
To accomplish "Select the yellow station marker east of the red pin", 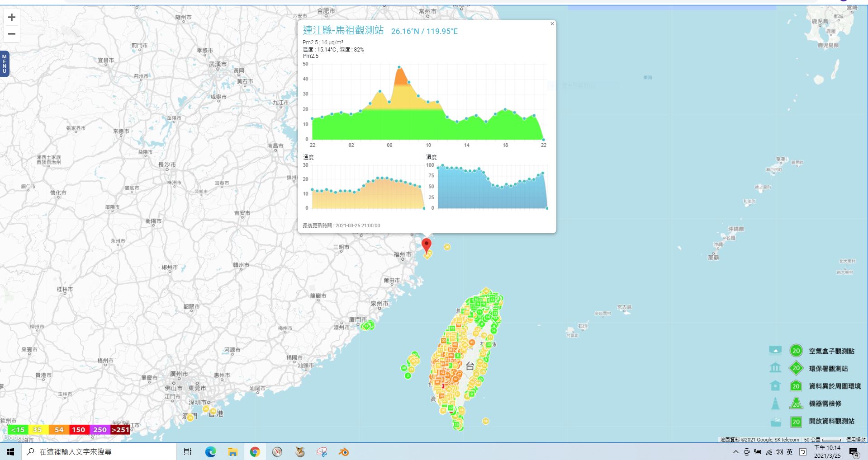I will 447,247.
